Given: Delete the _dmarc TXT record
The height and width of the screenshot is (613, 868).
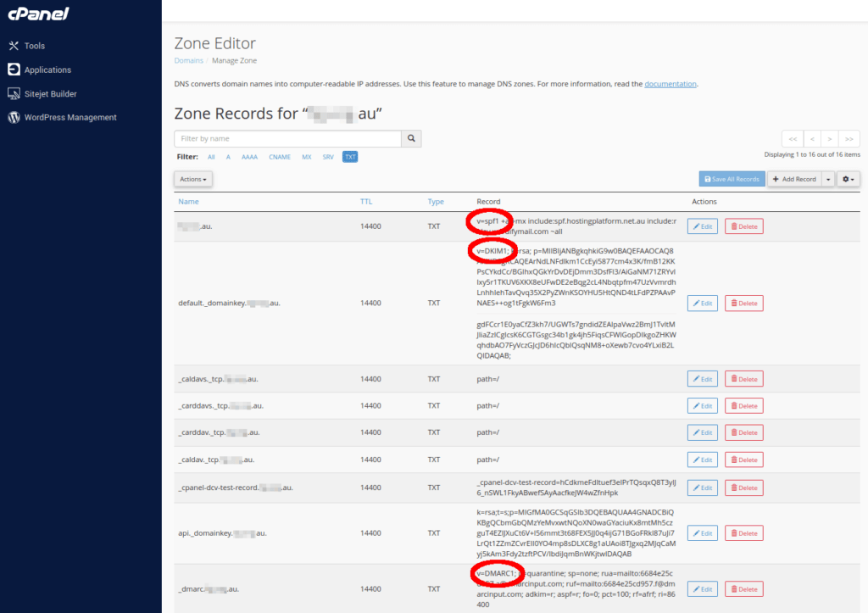Looking at the screenshot, I should point(743,588).
